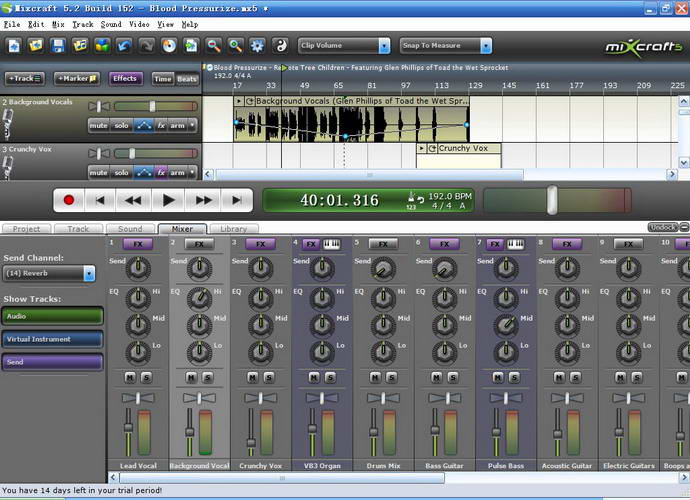Start playback with the Play button

[x=168, y=200]
